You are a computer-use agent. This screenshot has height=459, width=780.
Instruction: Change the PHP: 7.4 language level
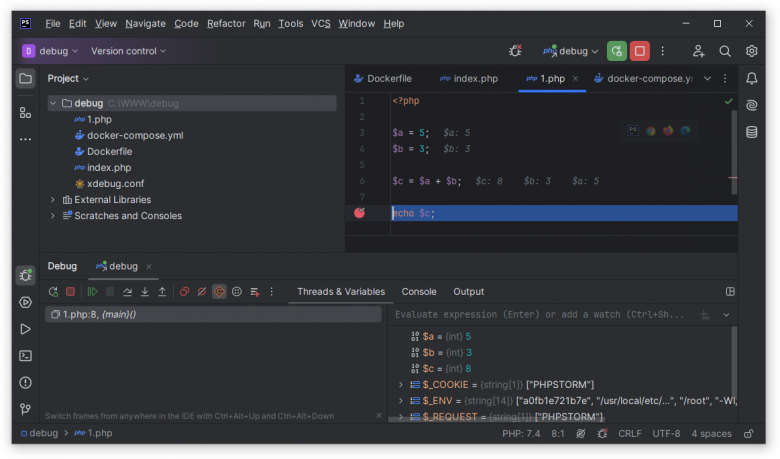click(521, 434)
